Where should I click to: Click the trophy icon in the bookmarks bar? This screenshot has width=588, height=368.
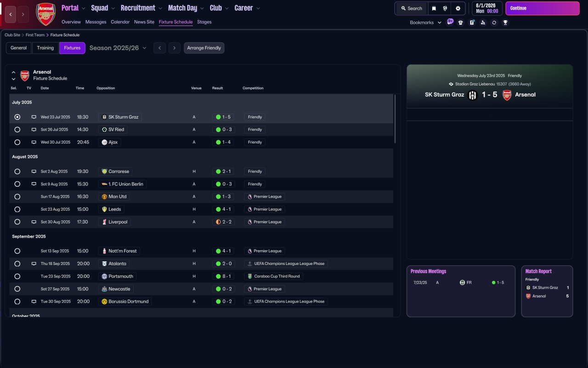pyautogui.click(x=505, y=23)
